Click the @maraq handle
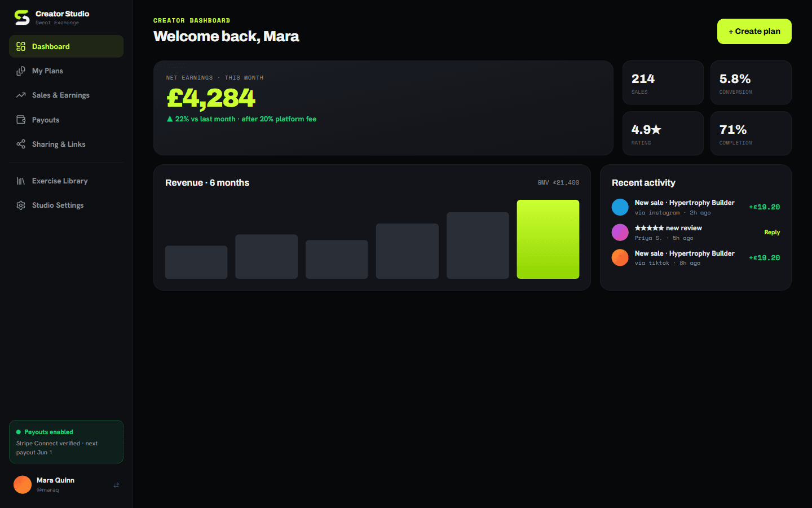 point(48,490)
